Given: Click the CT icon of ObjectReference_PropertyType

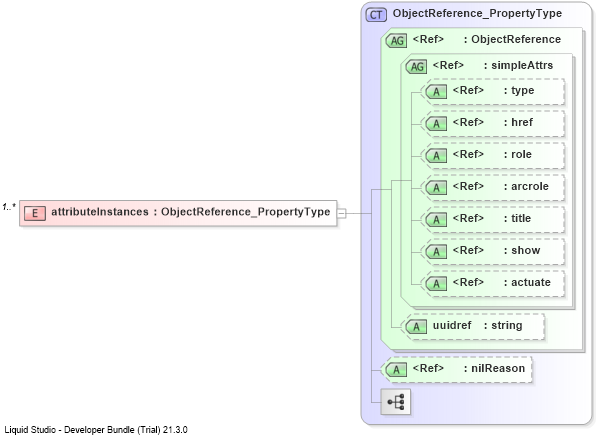Looking at the screenshot, I should point(376,15).
